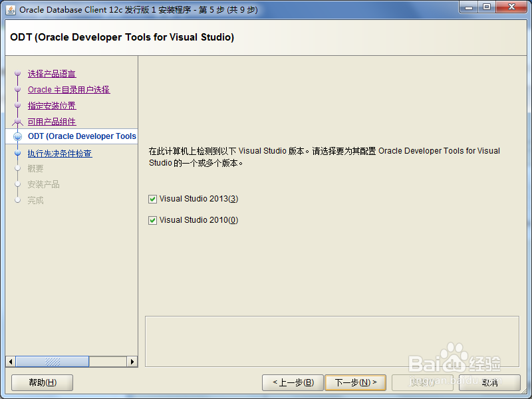
Task: Click the sidebar horizontal scrollbar thumb
Action: click(x=53, y=362)
